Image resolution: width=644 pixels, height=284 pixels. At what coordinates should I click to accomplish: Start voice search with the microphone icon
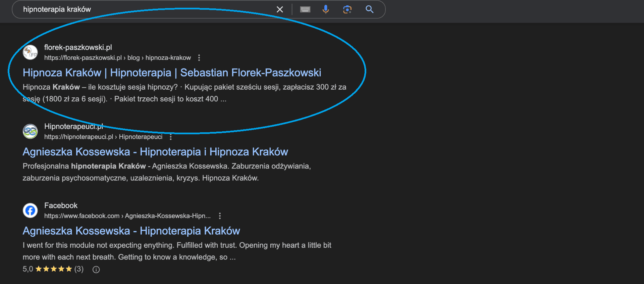point(325,9)
